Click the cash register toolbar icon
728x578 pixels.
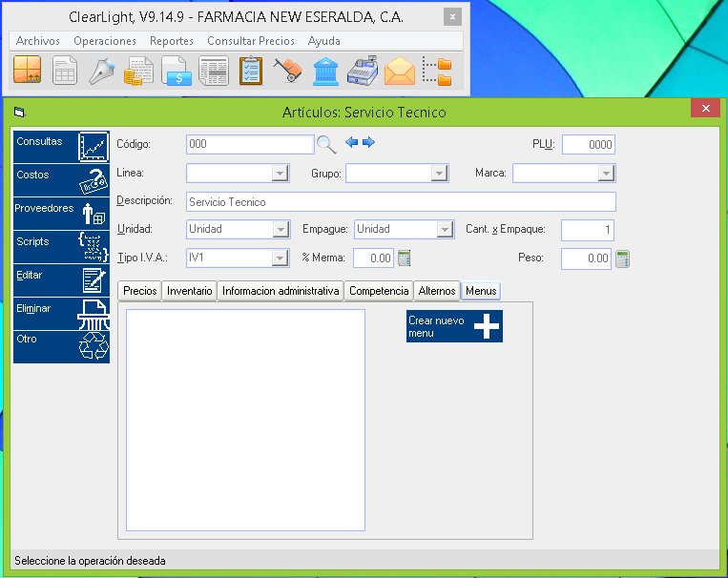click(x=363, y=72)
